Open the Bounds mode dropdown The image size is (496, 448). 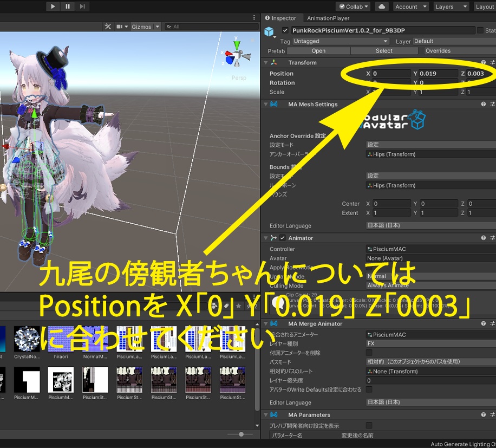431,176
